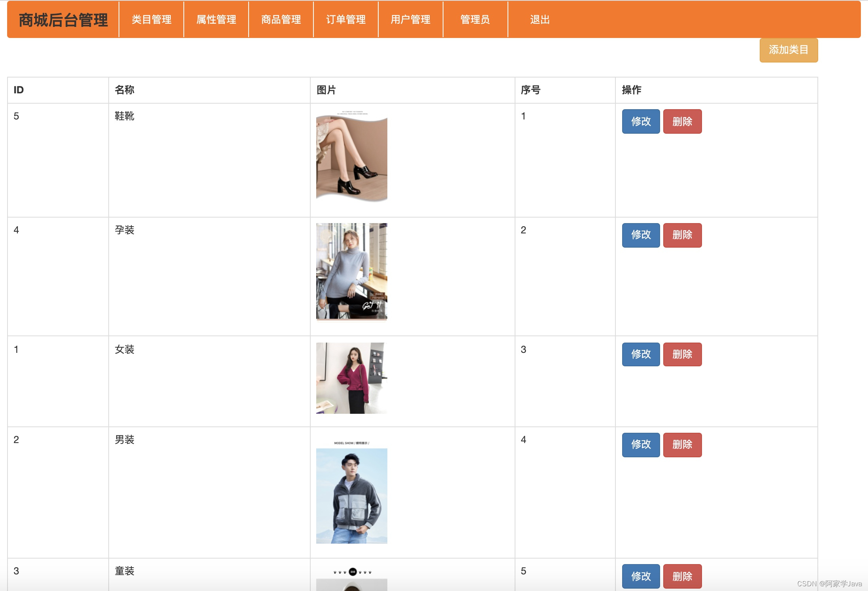Image resolution: width=868 pixels, height=591 pixels.
Task: Modify the 男装 category
Action: 641,445
